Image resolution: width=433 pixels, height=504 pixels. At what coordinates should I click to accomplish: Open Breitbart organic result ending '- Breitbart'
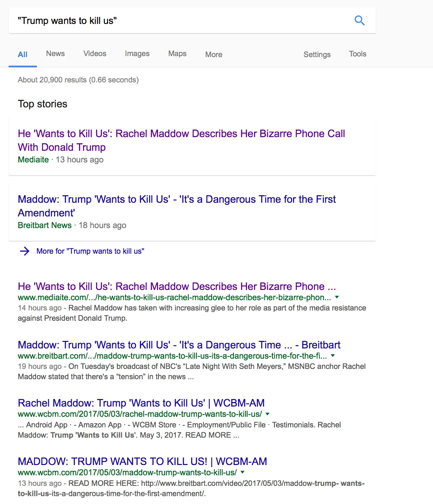click(x=179, y=345)
